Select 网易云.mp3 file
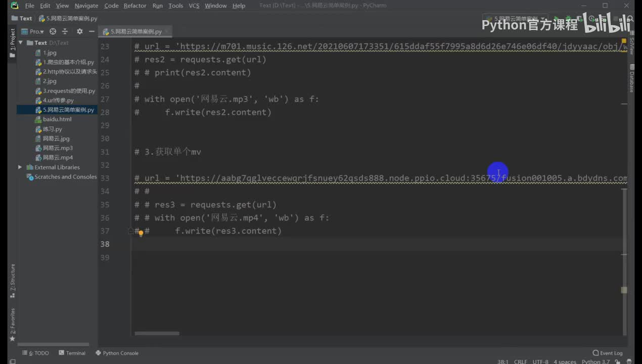Viewport: 642px width, 364px height. tap(54, 148)
